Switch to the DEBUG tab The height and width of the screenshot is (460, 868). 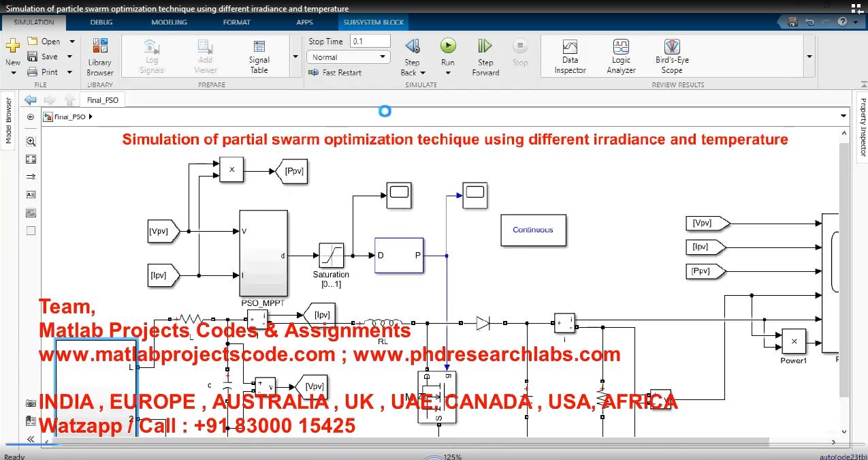tap(101, 22)
